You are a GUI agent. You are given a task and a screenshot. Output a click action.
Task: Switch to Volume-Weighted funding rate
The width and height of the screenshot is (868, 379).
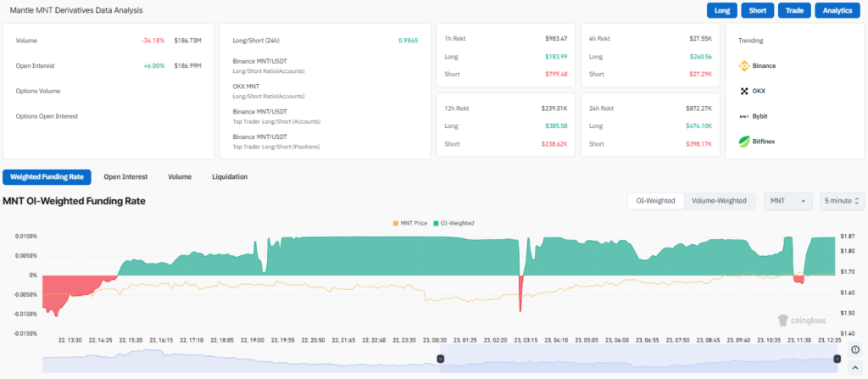point(719,201)
